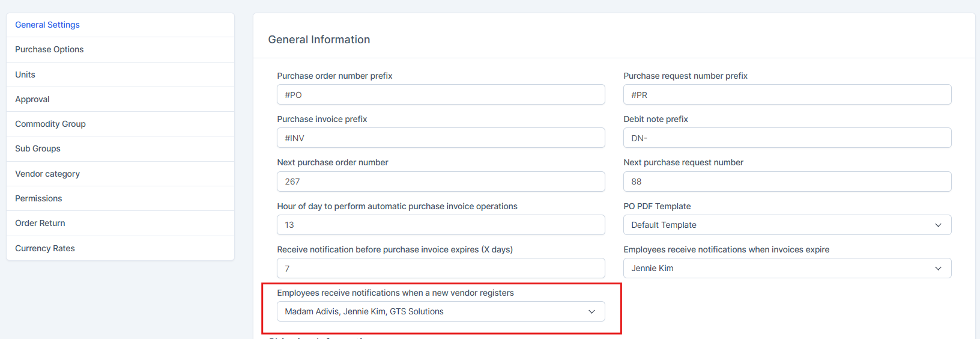This screenshot has height=339, width=980.
Task: Select Units in the sidebar
Action: 25,75
